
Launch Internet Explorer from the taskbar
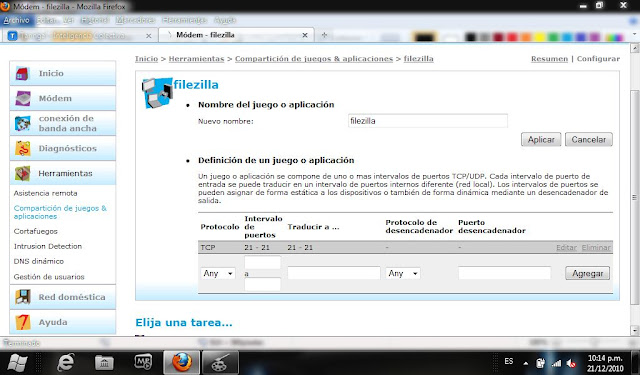coord(66,362)
